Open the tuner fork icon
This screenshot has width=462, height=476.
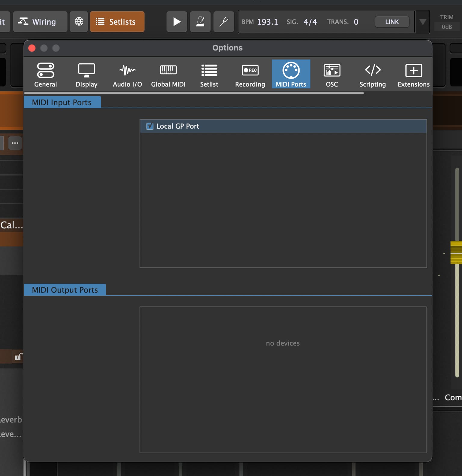pos(223,22)
